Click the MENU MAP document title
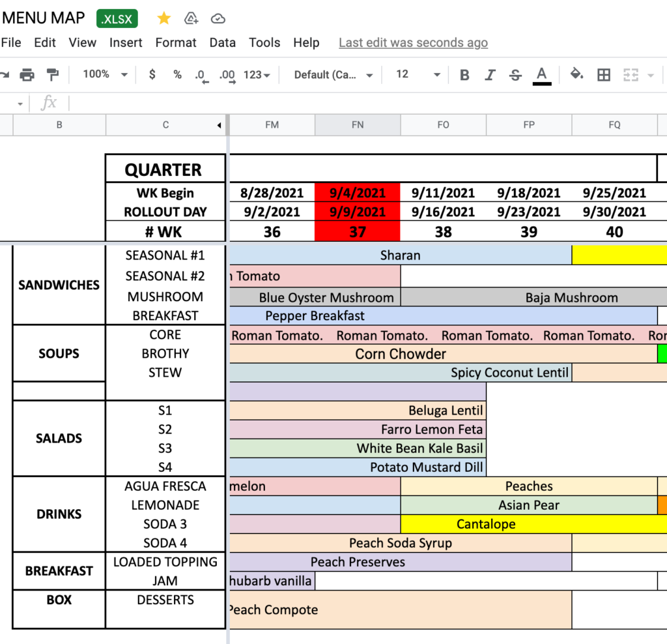 click(x=44, y=18)
